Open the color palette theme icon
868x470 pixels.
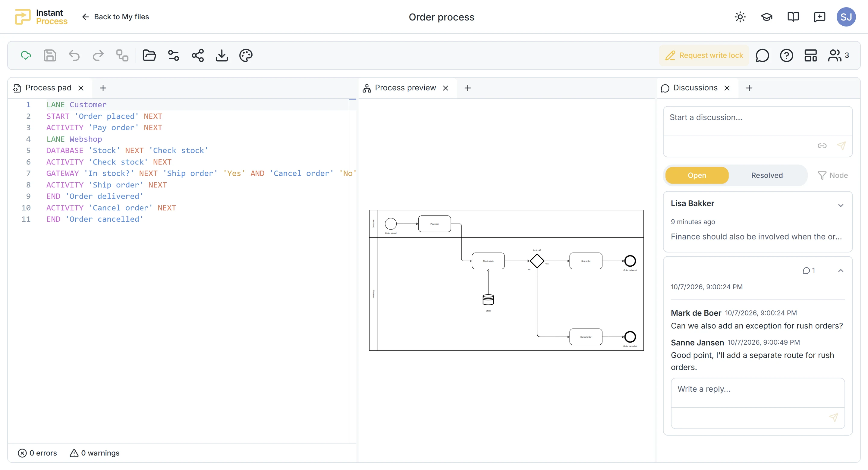click(246, 55)
